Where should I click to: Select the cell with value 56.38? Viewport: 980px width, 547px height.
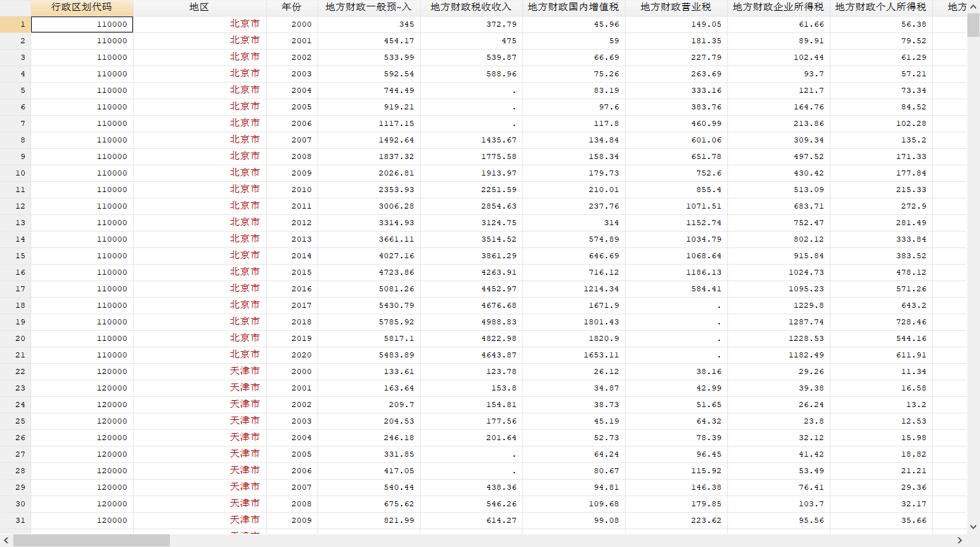coord(881,24)
